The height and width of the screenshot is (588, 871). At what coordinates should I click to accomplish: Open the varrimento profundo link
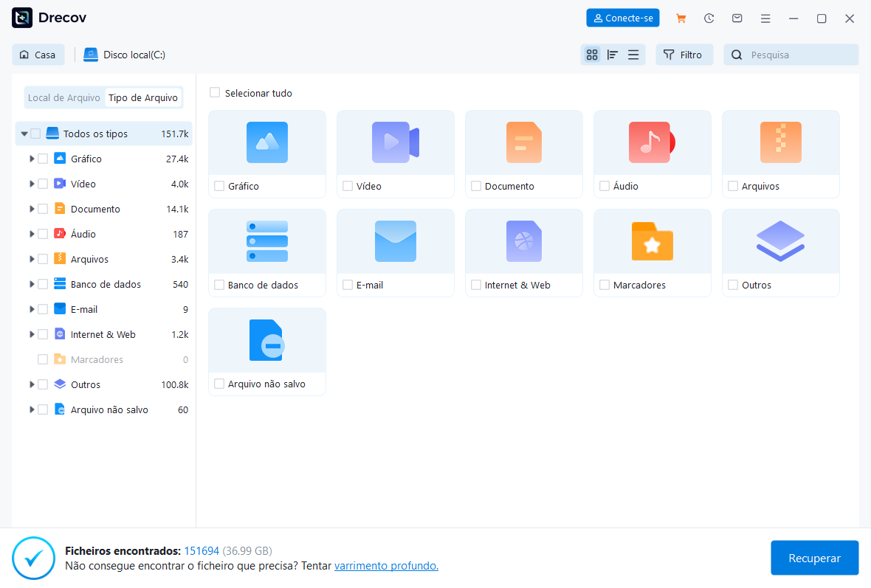tap(386, 566)
